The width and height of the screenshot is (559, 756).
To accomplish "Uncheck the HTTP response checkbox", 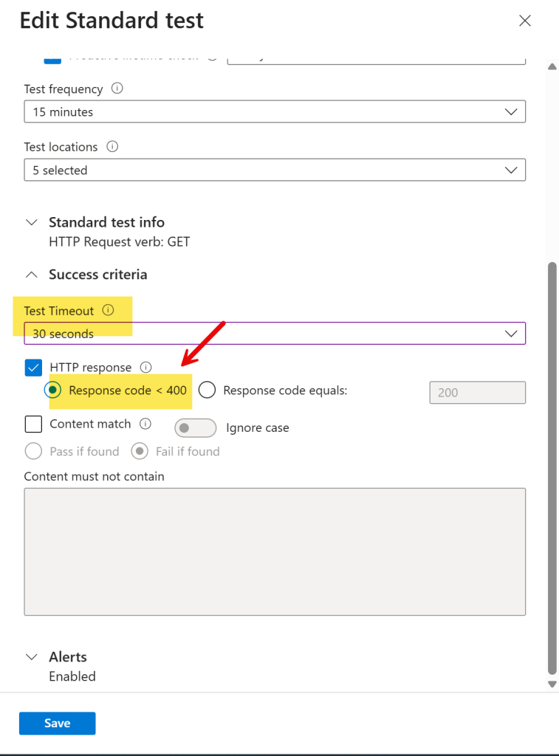I will (x=33, y=368).
